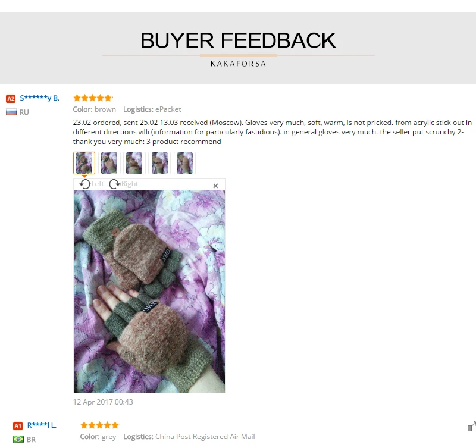Image resolution: width=476 pixels, height=448 pixels.
Task: Open reviewer R****l L. profile link
Action: 42,425
